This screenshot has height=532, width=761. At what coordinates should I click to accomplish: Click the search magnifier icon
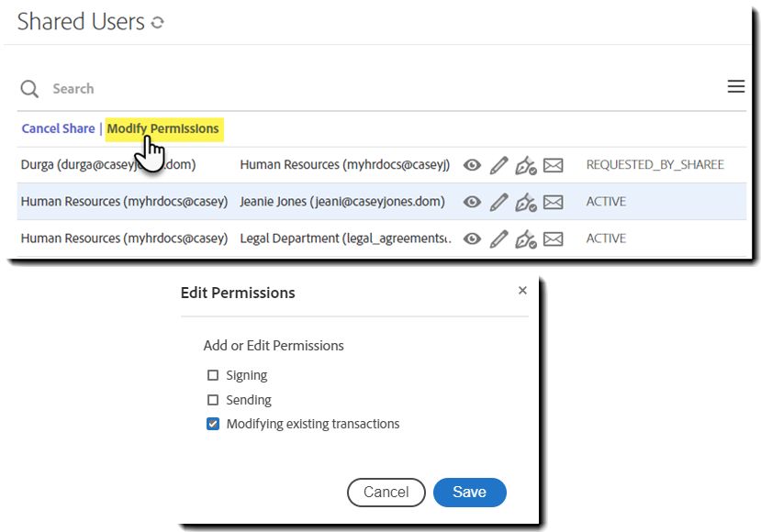30,89
